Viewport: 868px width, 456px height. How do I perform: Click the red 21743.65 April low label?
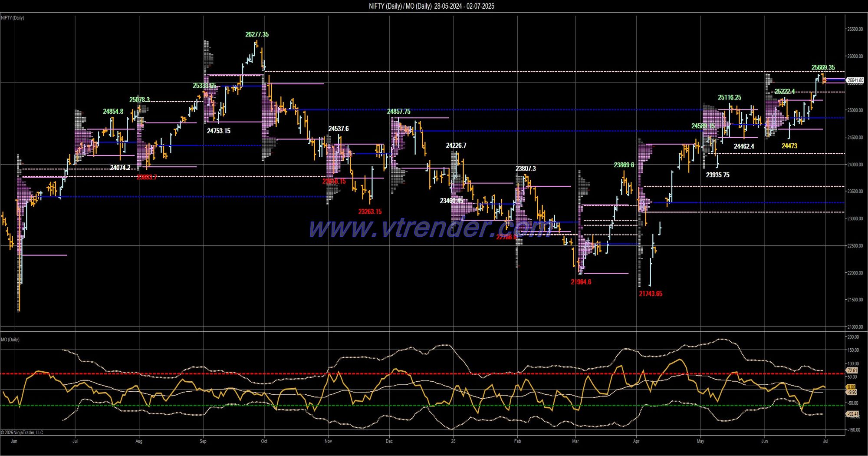[651, 294]
